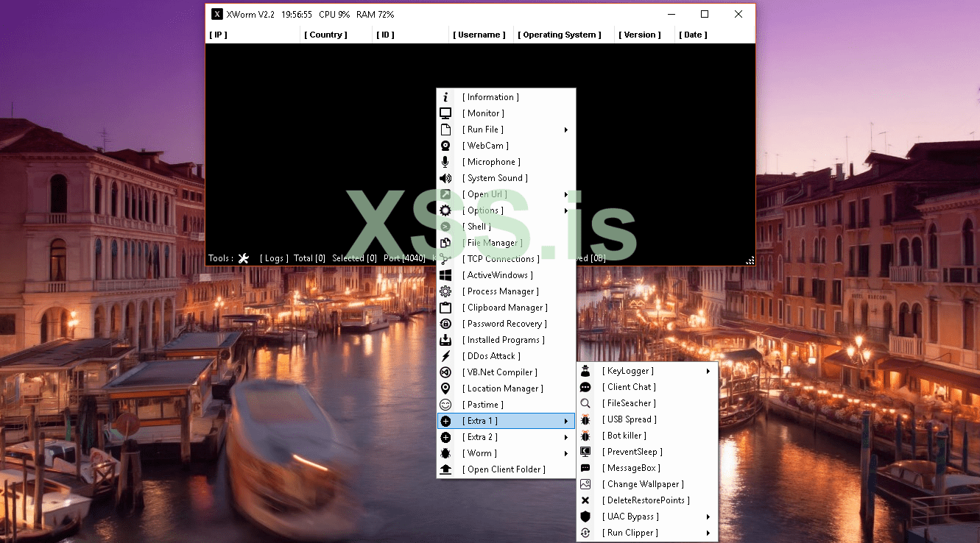980x543 pixels.
Task: Click the Clipboard Manager icon
Action: tap(445, 308)
